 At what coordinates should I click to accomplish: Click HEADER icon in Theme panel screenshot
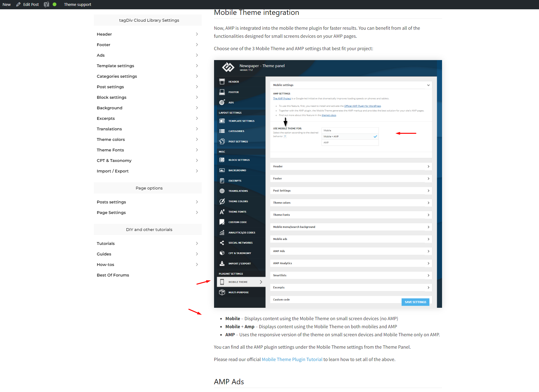tap(222, 82)
